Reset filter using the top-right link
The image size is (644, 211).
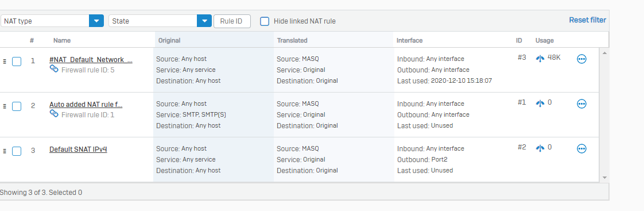click(x=587, y=20)
